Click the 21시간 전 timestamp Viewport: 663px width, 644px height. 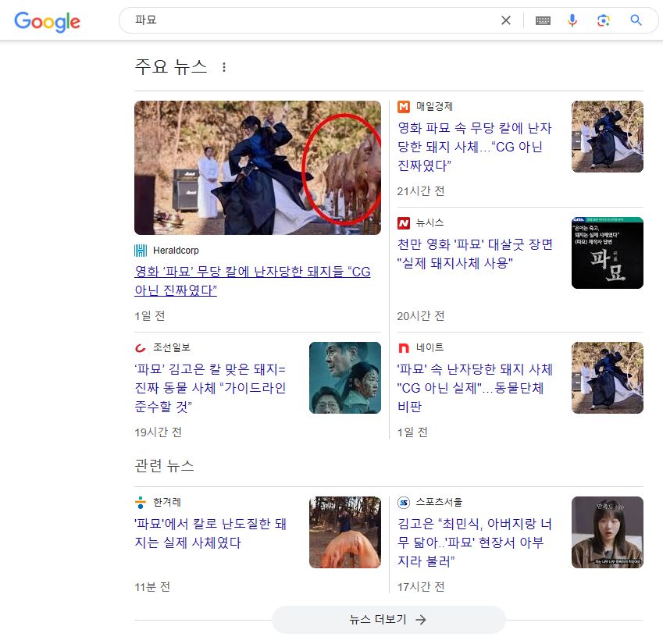coord(421,191)
